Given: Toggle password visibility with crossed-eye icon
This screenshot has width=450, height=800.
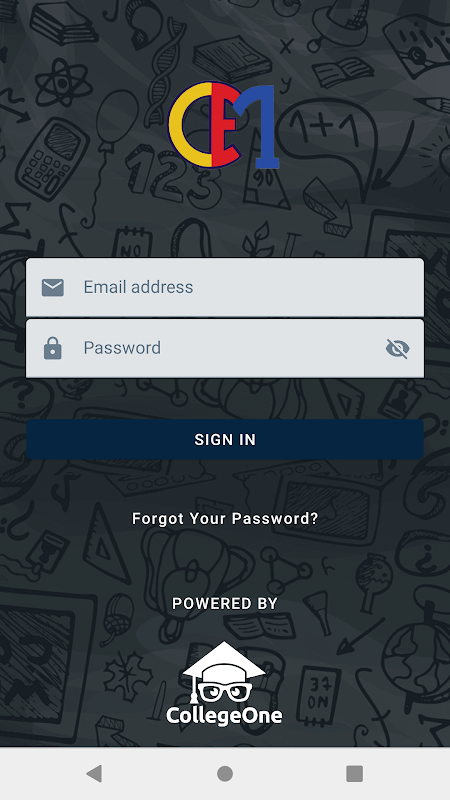Looking at the screenshot, I should pos(397,348).
